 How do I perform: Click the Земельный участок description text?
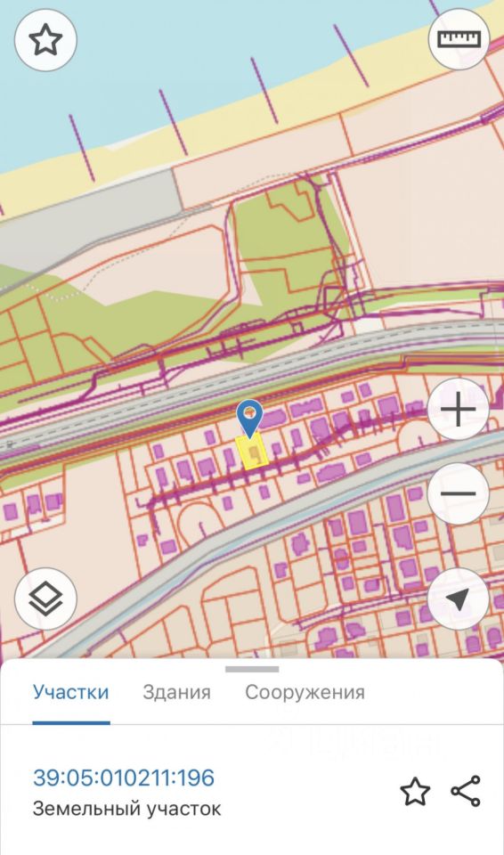[x=127, y=809]
